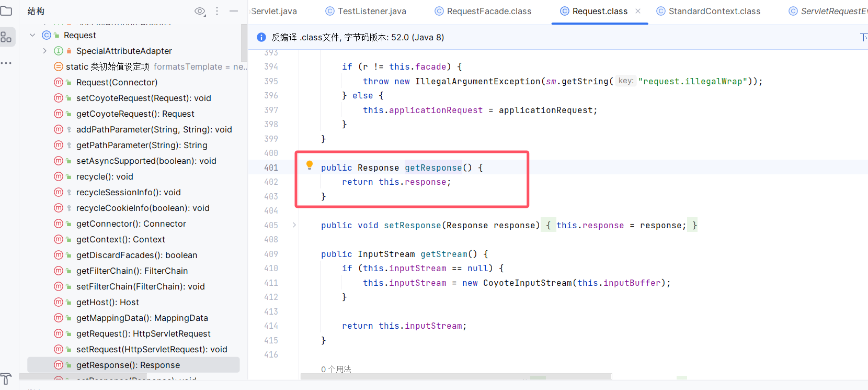Select getDiscardFacades(): boolean method

[x=137, y=255]
